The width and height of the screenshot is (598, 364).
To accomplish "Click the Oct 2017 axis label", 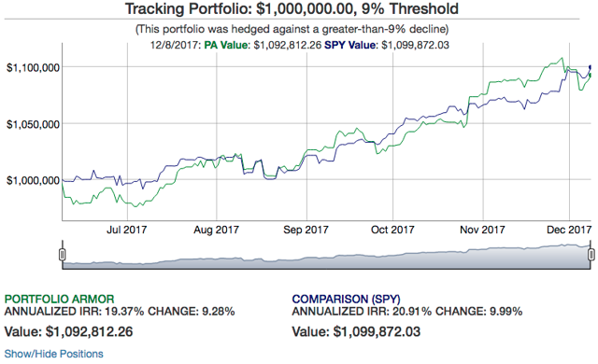I will point(392,230).
